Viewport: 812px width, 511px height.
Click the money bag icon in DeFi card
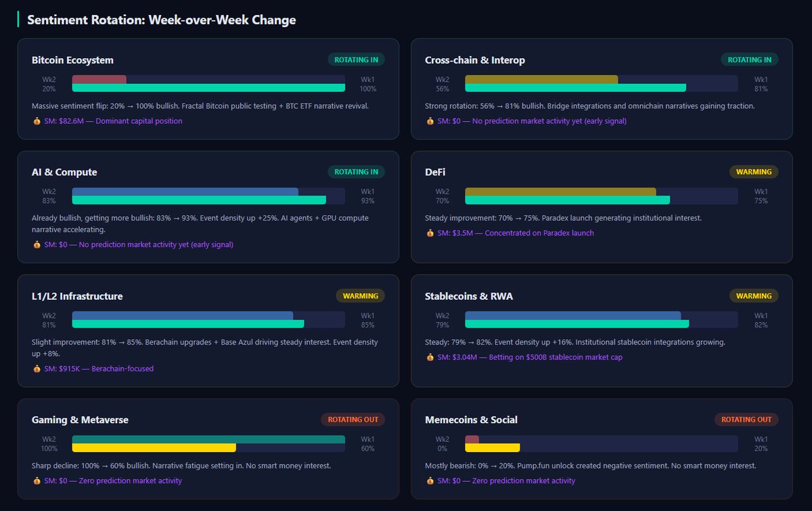coord(430,234)
